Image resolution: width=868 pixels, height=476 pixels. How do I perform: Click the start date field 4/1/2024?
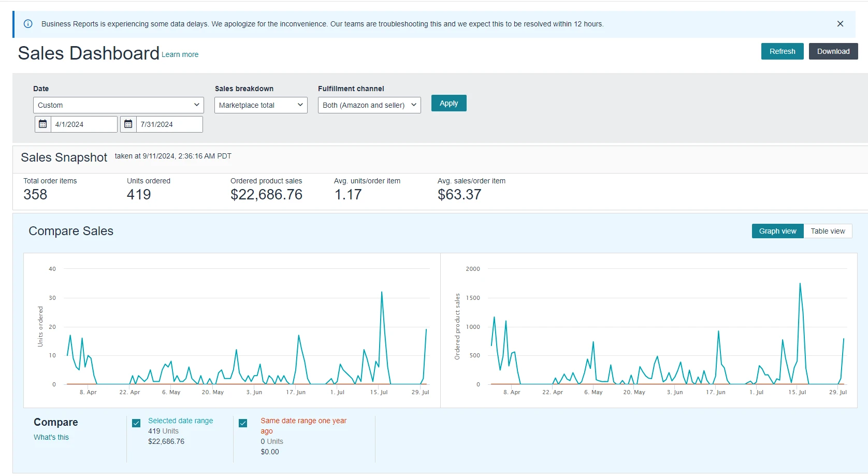click(x=84, y=124)
